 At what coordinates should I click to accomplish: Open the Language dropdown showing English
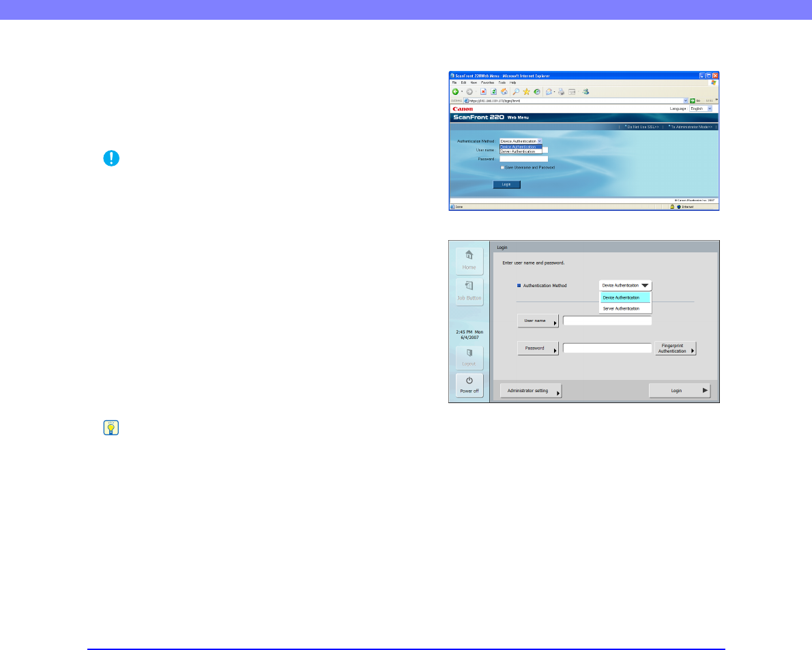(x=701, y=108)
